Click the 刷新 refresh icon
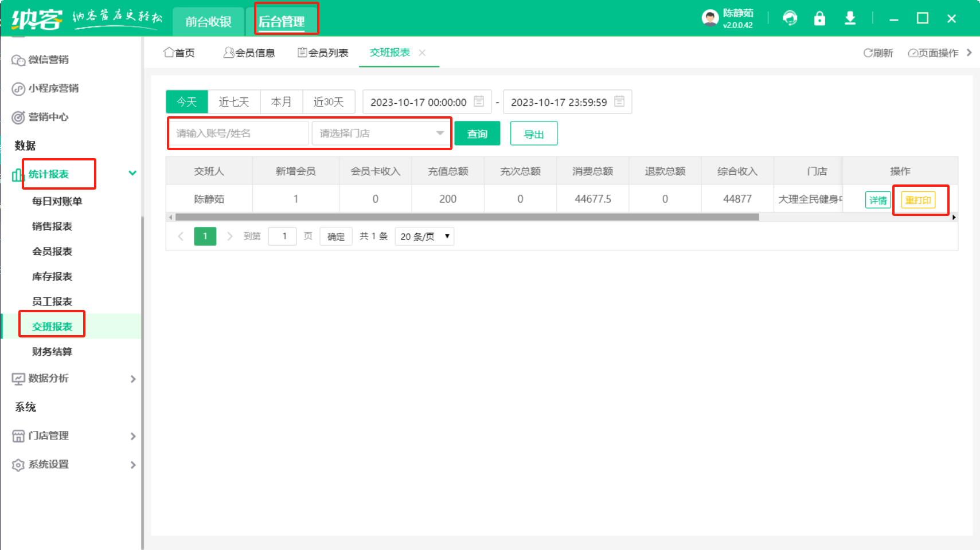 click(x=868, y=53)
